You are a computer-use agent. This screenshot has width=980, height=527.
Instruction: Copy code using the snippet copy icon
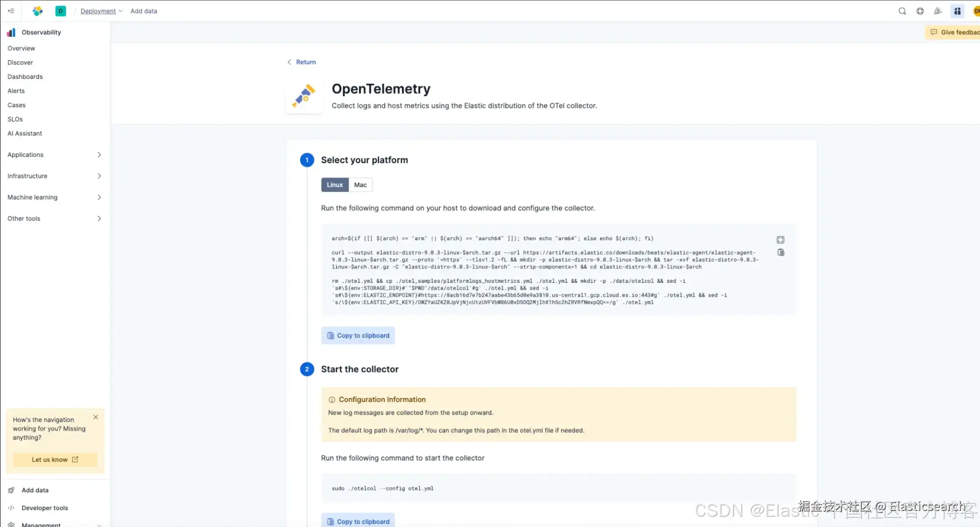point(780,252)
